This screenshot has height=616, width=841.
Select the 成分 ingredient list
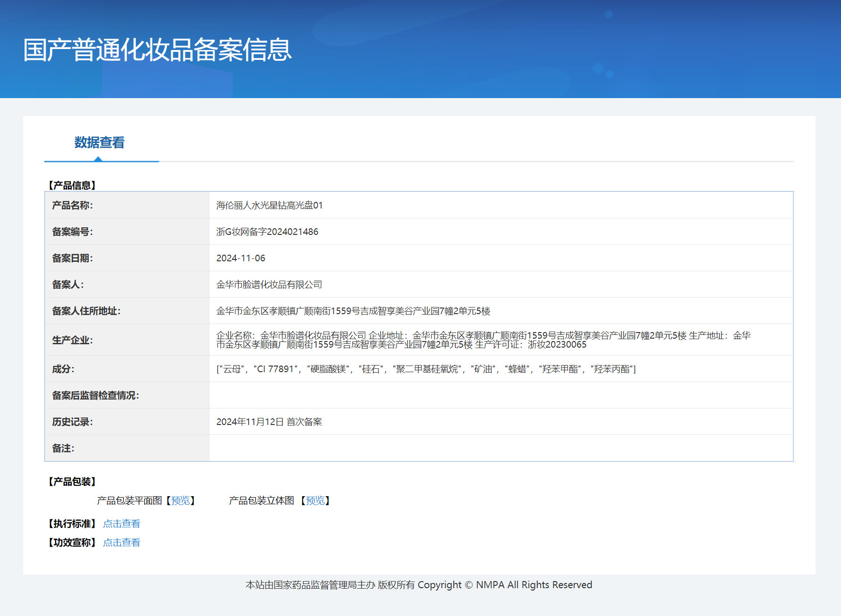[426, 369]
